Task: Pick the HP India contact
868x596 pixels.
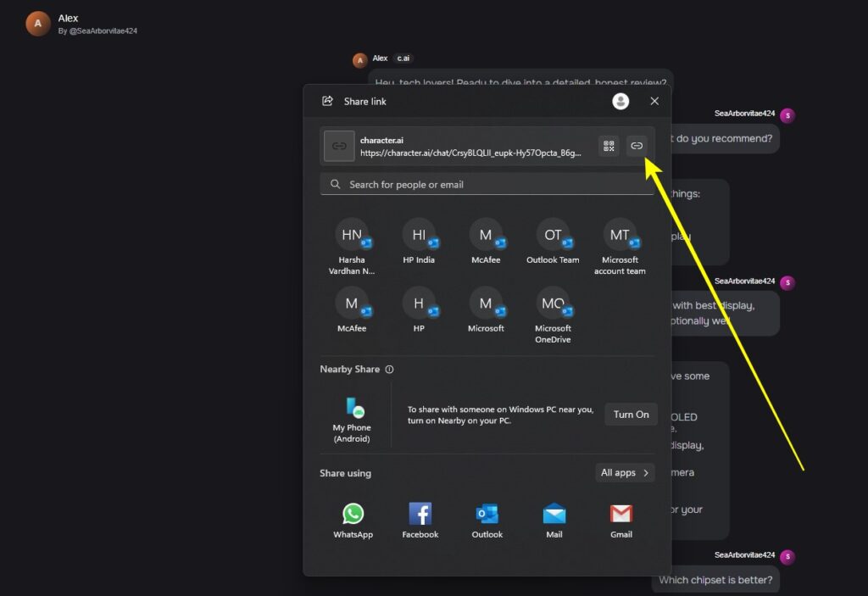Action: [419, 242]
